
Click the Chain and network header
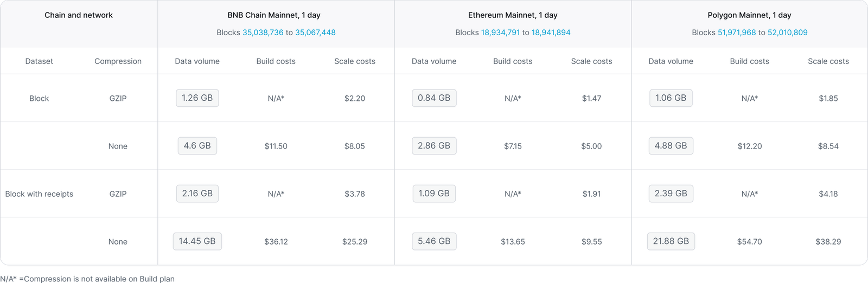click(79, 15)
